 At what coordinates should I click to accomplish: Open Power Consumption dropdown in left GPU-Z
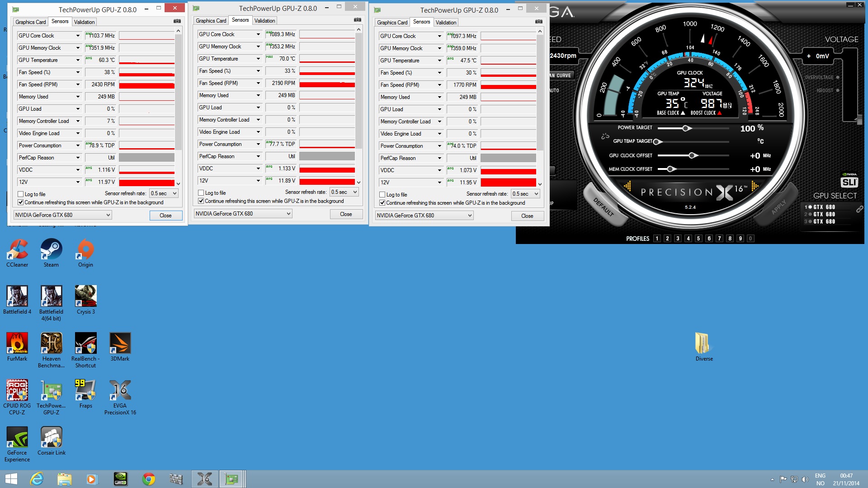[x=78, y=145]
